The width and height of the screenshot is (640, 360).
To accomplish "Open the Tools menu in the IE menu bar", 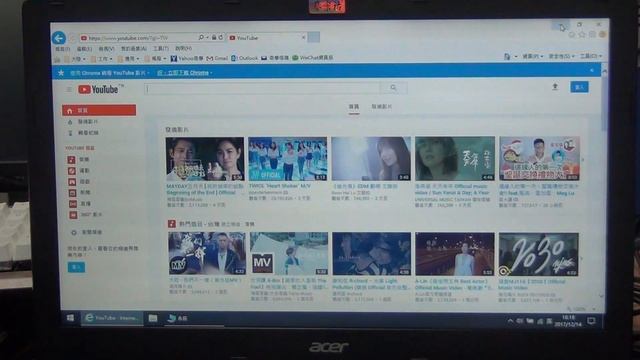I will [x=160, y=49].
